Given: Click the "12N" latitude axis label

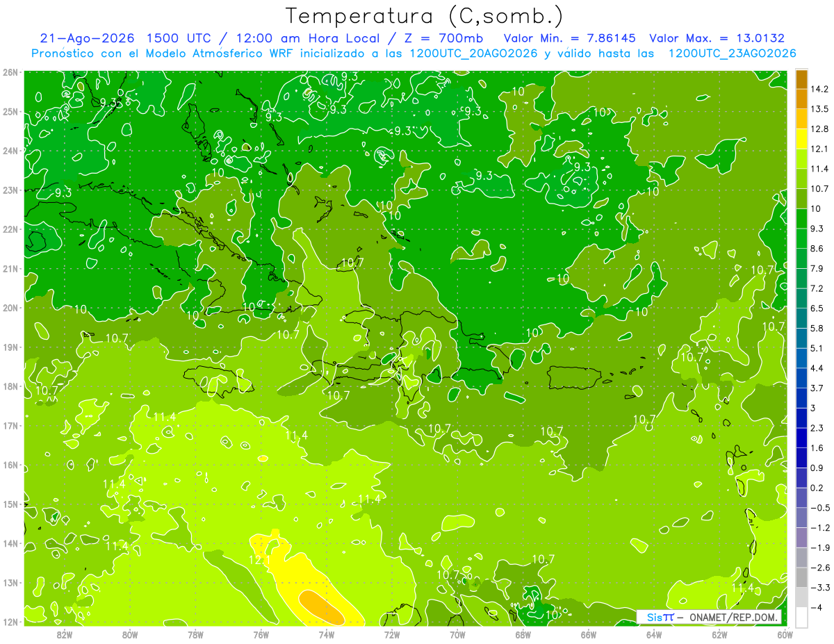Looking at the screenshot, I should pyautogui.click(x=10, y=622).
